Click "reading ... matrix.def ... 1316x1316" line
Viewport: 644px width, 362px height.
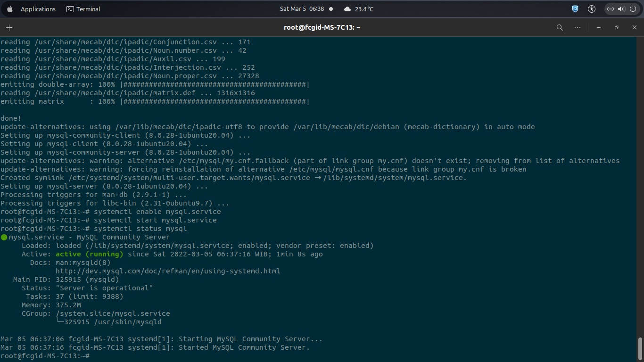click(127, 93)
